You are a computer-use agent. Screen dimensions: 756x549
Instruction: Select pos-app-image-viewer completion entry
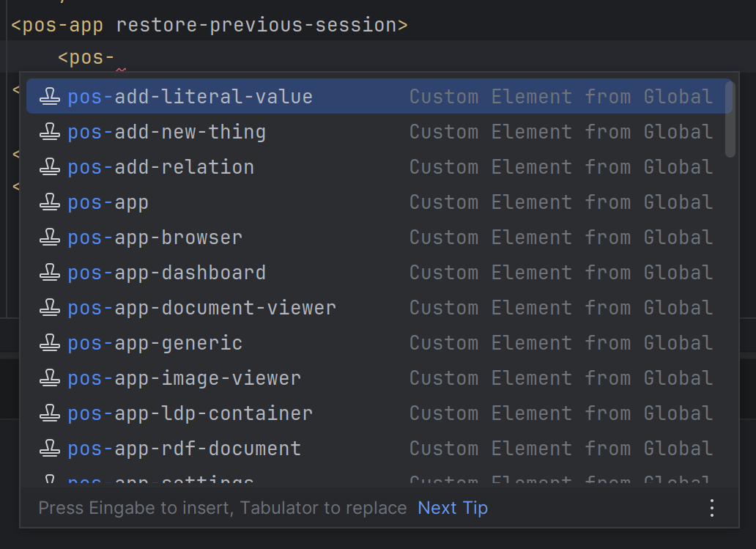click(184, 378)
